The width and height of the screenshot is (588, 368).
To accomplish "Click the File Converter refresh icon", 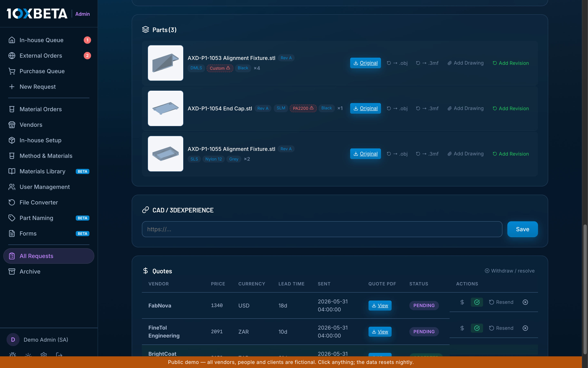I will [12, 203].
